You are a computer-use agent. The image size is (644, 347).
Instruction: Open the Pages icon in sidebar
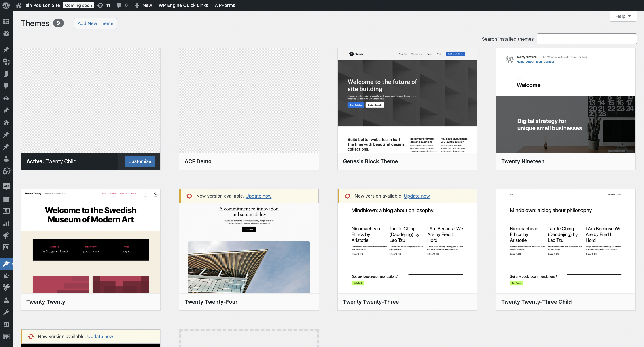[6, 74]
